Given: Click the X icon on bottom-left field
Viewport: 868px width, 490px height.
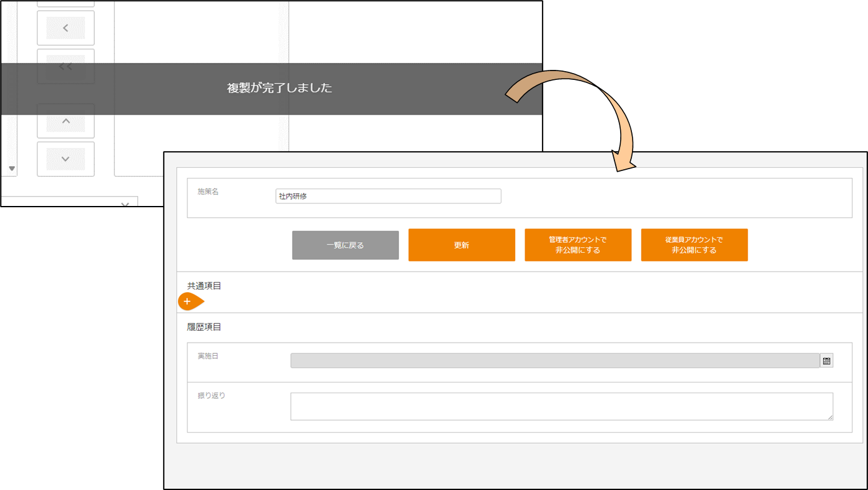Looking at the screenshot, I should (125, 204).
